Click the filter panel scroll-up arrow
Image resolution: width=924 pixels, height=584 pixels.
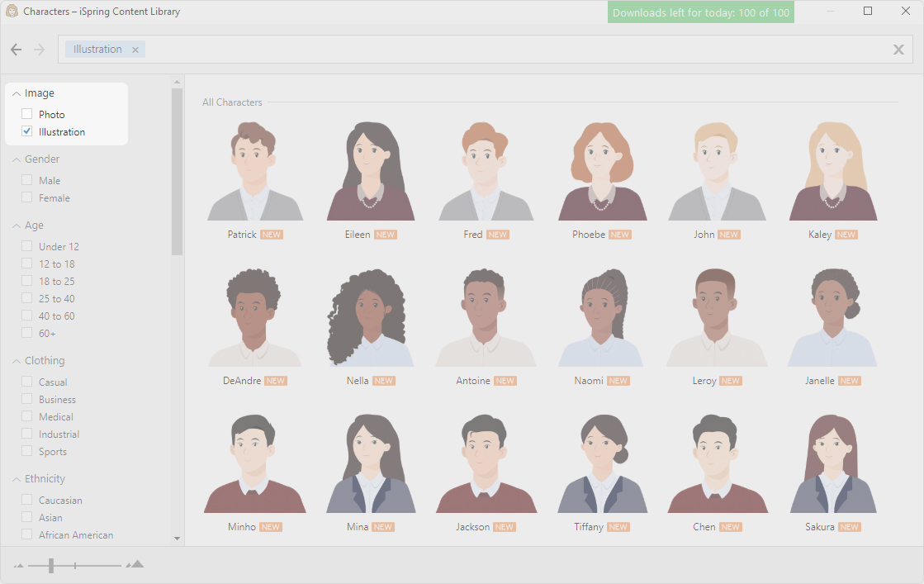(178, 82)
